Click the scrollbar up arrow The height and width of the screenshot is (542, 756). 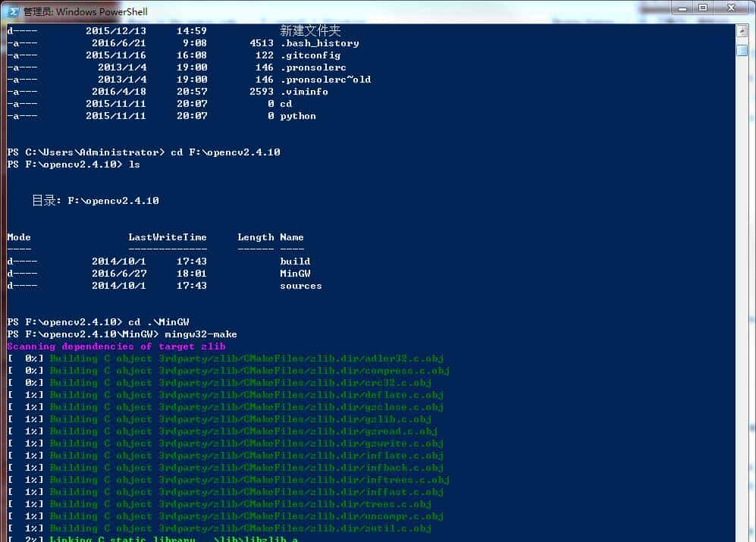[x=742, y=31]
